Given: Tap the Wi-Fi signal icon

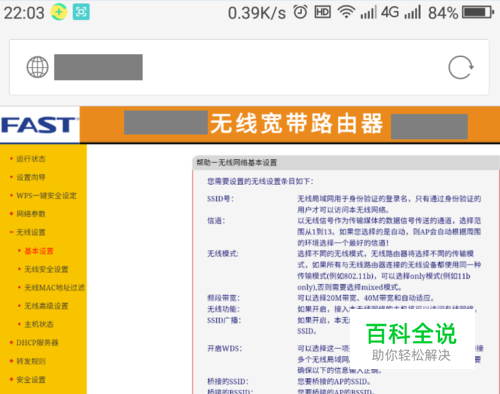Looking at the screenshot, I should tap(346, 13).
